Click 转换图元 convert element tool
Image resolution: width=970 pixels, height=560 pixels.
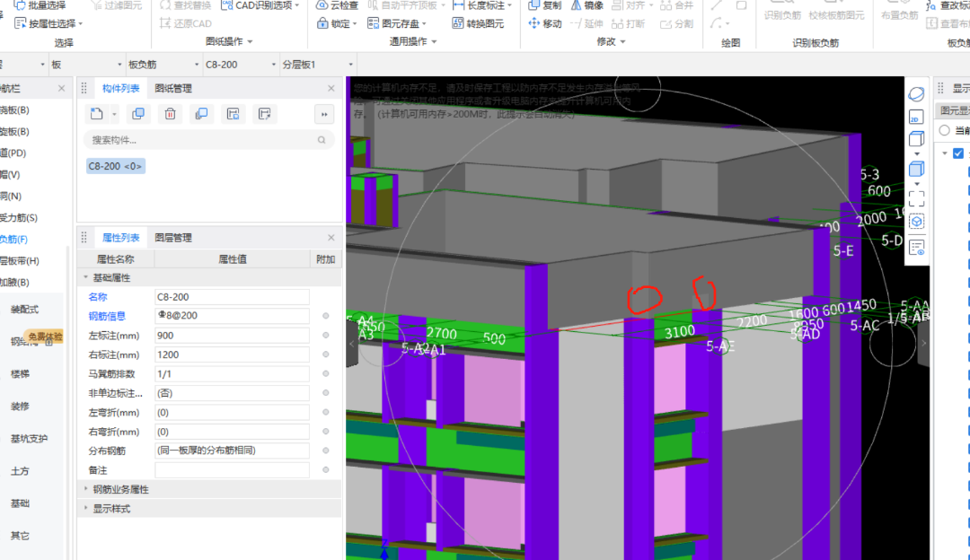pyautogui.click(x=478, y=23)
